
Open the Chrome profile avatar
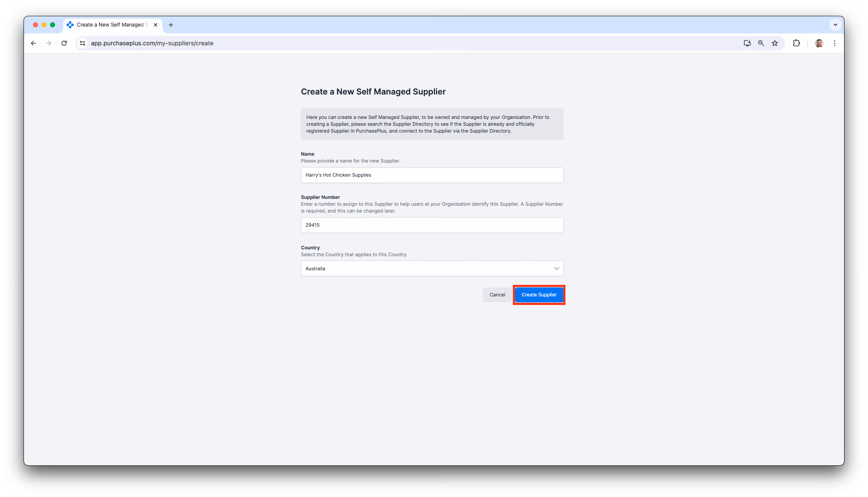coord(819,43)
